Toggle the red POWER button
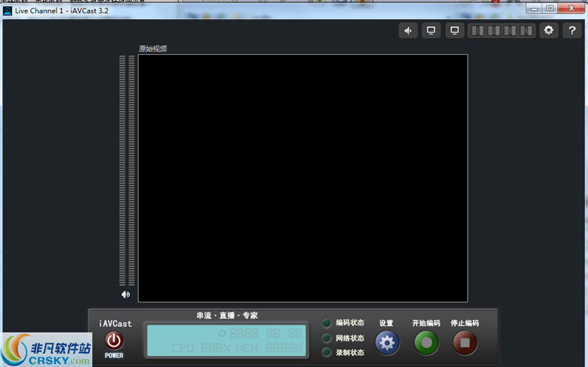The image size is (588, 367). pos(114,341)
